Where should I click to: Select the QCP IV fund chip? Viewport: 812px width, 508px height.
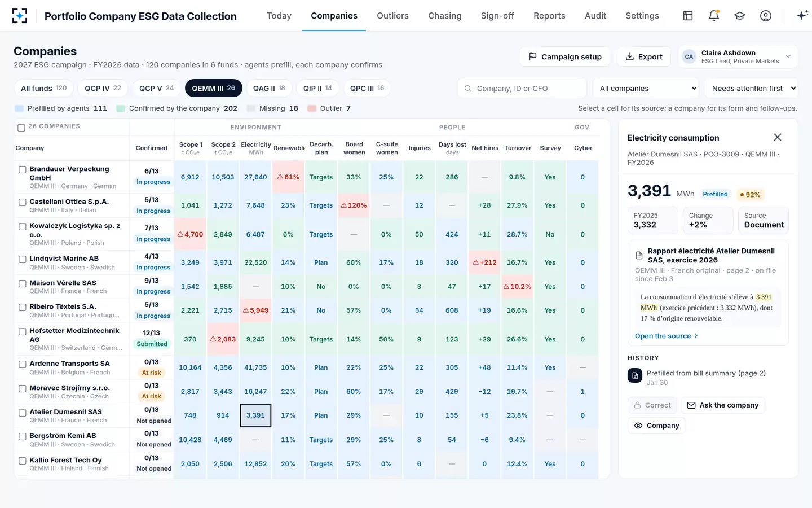tap(103, 89)
